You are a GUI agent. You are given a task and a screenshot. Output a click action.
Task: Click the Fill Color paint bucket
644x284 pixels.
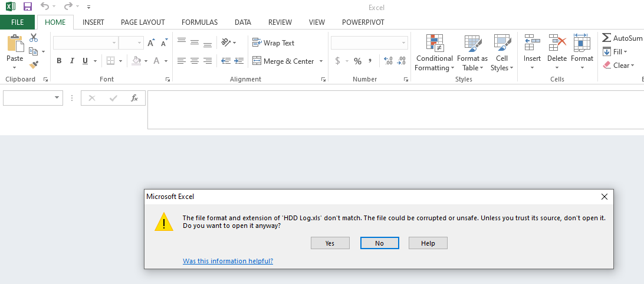(x=136, y=61)
